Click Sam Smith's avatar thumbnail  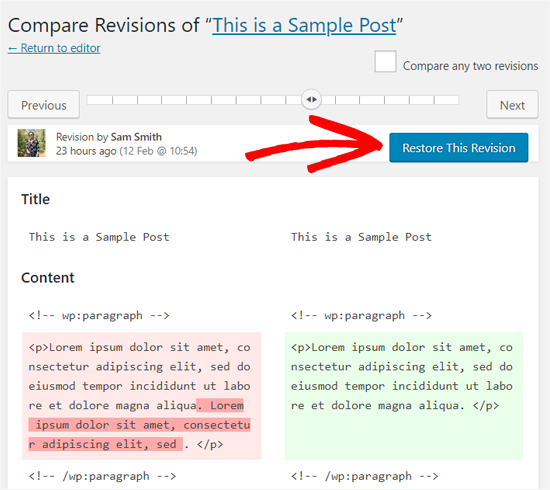point(32,143)
